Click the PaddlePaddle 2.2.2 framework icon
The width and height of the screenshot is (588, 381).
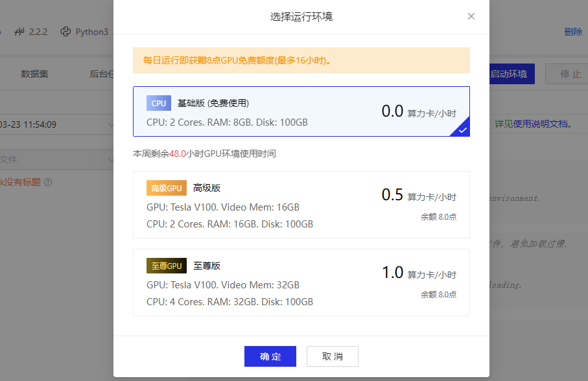(19, 32)
